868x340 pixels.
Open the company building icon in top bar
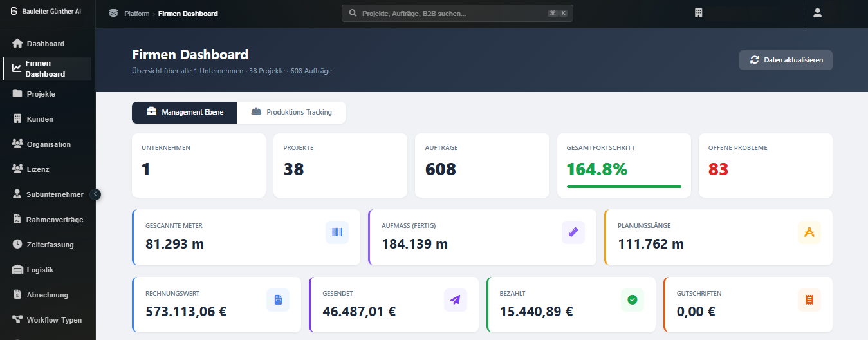pyautogui.click(x=698, y=13)
